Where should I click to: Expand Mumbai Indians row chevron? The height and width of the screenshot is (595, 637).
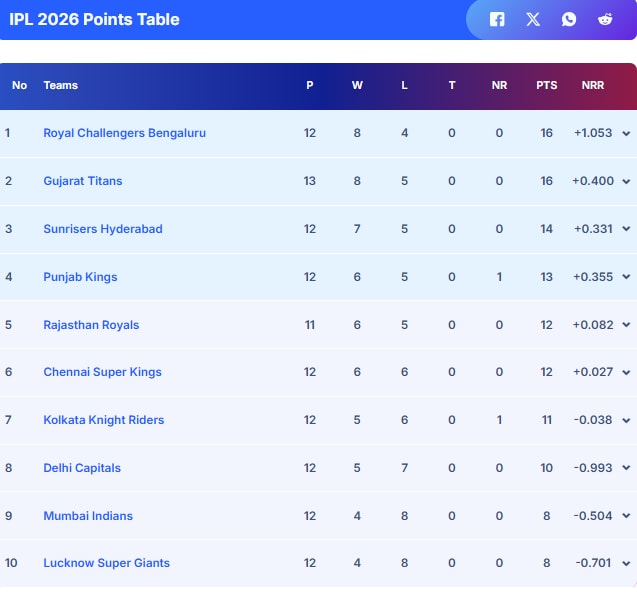[x=626, y=516]
